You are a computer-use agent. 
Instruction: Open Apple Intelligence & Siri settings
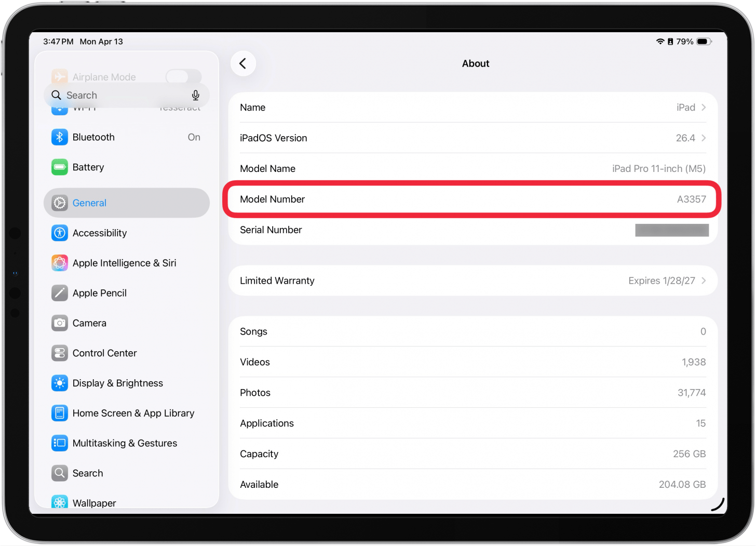[x=127, y=263]
